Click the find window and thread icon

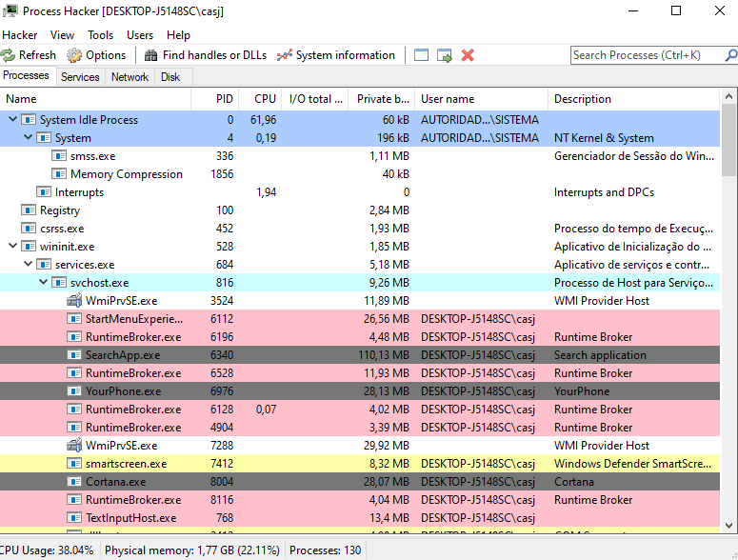click(445, 55)
